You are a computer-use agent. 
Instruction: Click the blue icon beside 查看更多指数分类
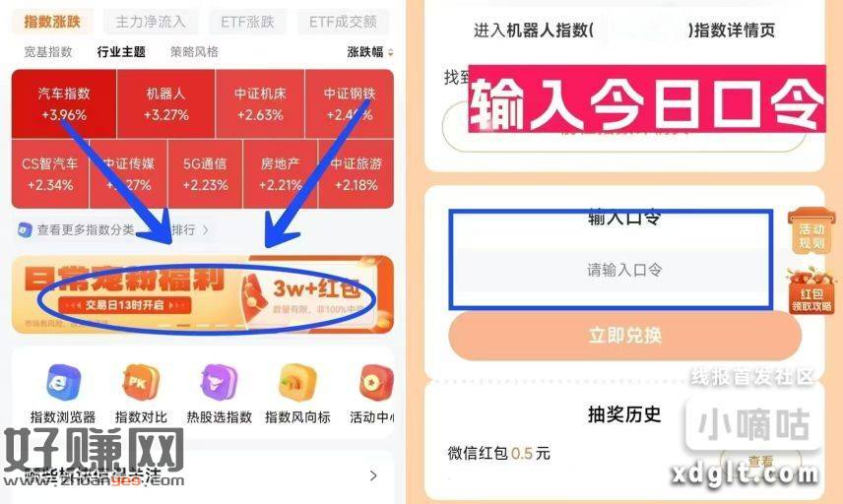click(25, 230)
